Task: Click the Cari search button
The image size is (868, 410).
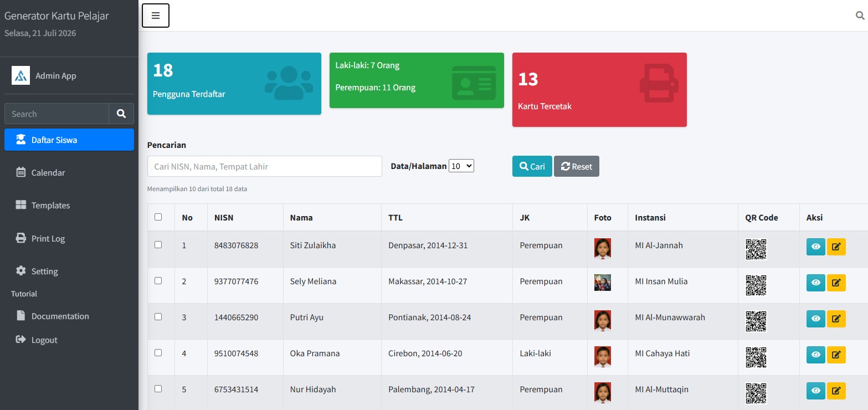Action: point(532,166)
